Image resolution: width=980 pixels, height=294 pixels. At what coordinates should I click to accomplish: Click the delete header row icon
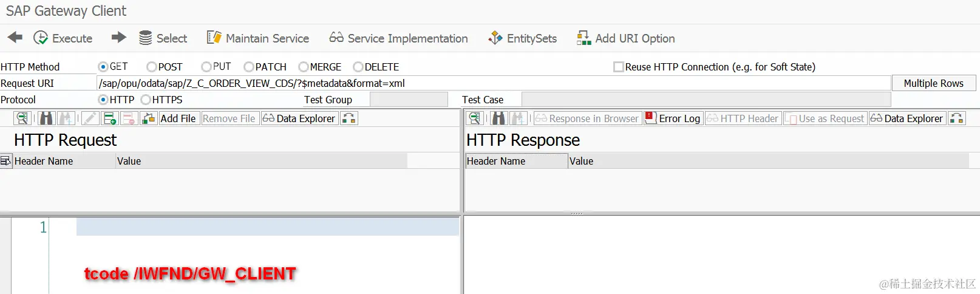click(129, 118)
